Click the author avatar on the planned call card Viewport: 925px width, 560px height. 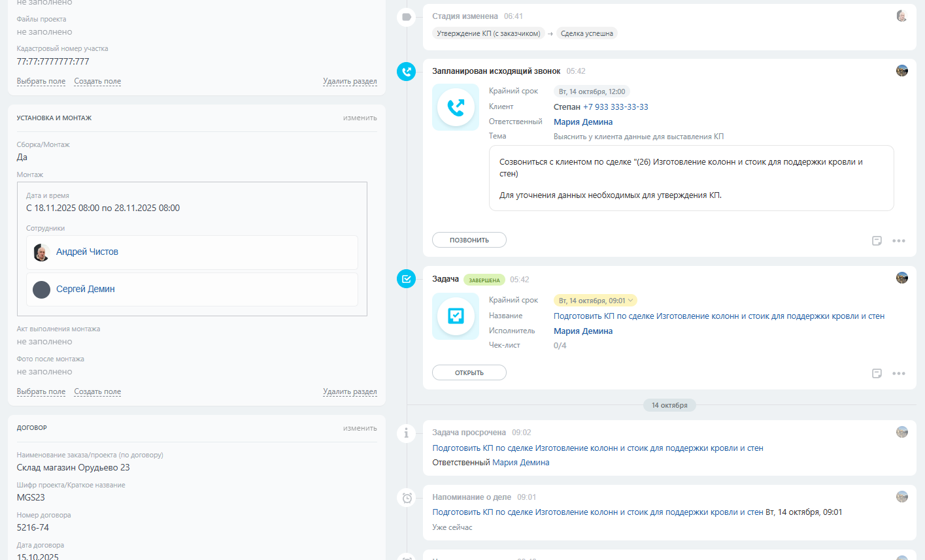(x=902, y=71)
